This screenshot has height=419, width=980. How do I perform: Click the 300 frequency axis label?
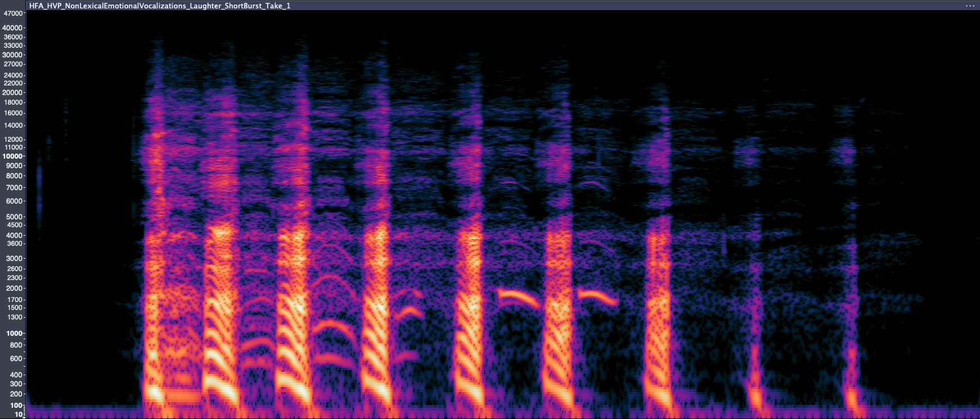(16, 384)
